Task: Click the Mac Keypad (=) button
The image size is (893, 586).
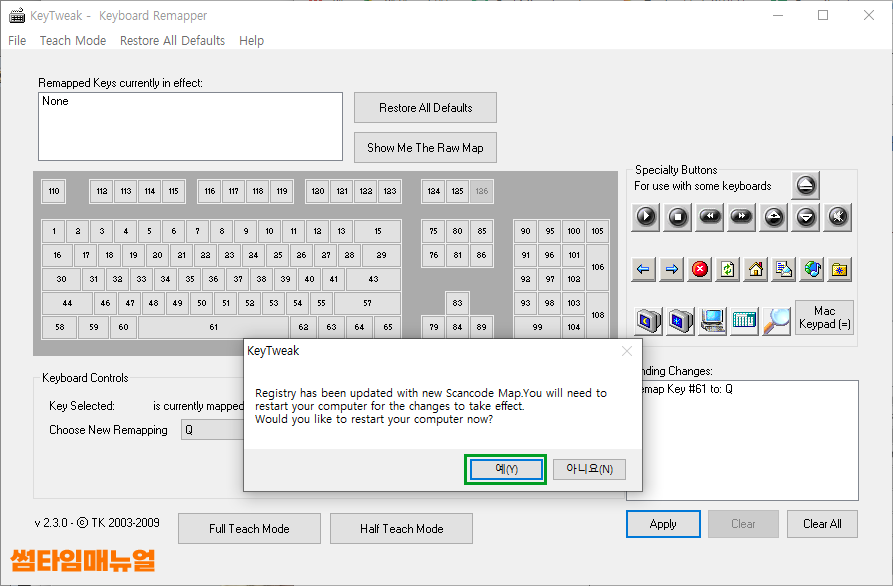Action: [x=824, y=317]
